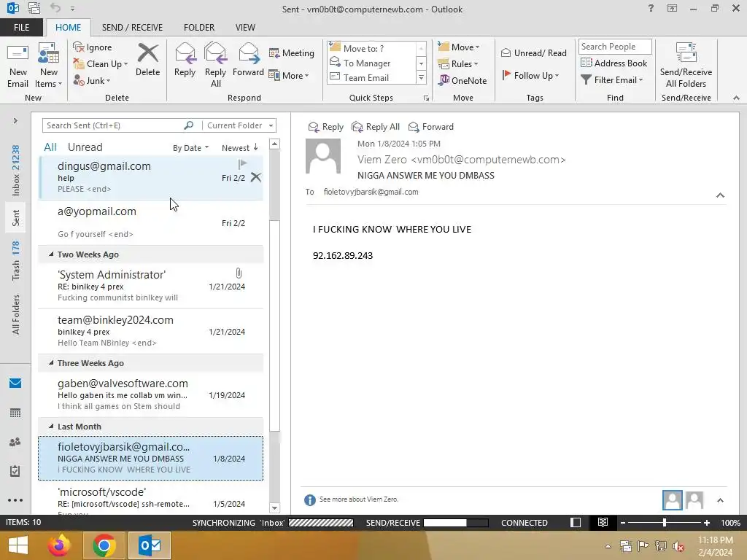Open the Junk dropdown
The width and height of the screenshot is (747, 560).
[x=92, y=80]
